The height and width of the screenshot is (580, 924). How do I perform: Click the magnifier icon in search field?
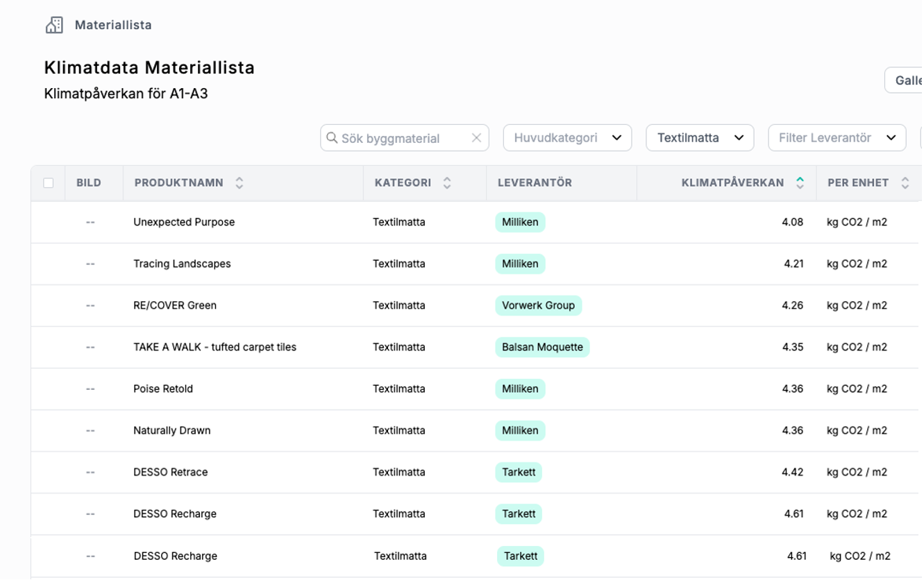[332, 137]
